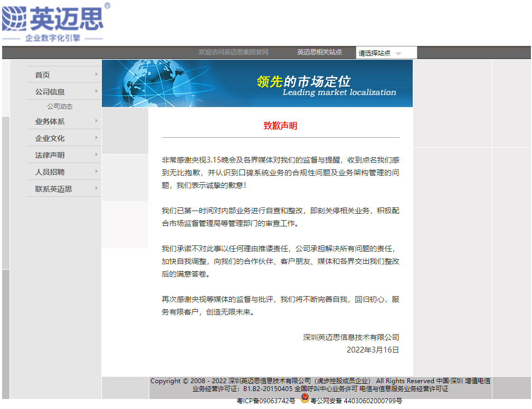532x409 pixels.
Task: Open the 人员招聘 menu label
Action: point(50,172)
